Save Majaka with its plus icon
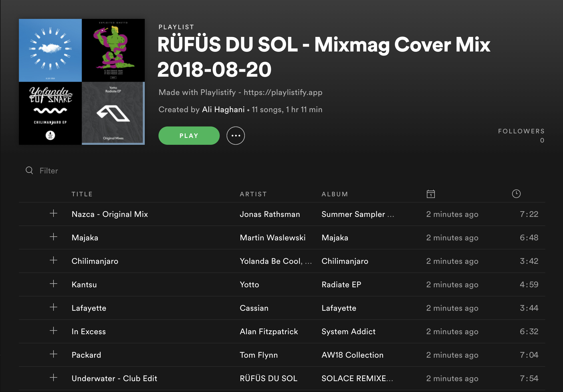 click(53, 237)
